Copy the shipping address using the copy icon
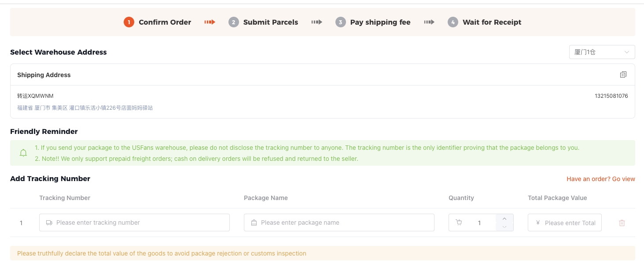 [x=623, y=74]
